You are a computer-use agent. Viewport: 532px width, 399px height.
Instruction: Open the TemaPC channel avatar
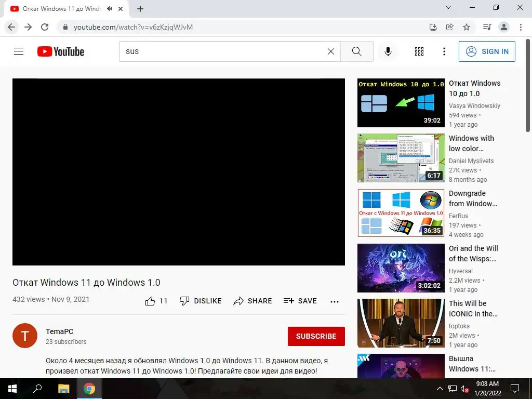(x=25, y=336)
